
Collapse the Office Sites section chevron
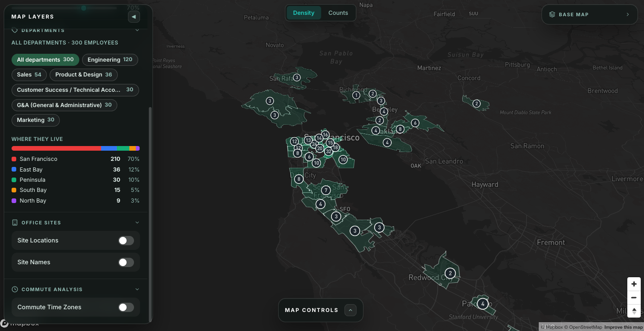tap(137, 223)
